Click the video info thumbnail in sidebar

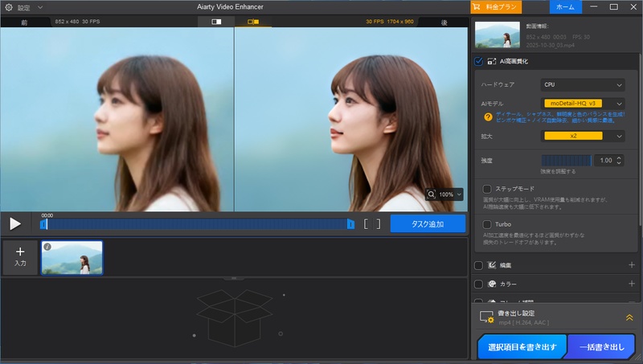[x=497, y=35]
